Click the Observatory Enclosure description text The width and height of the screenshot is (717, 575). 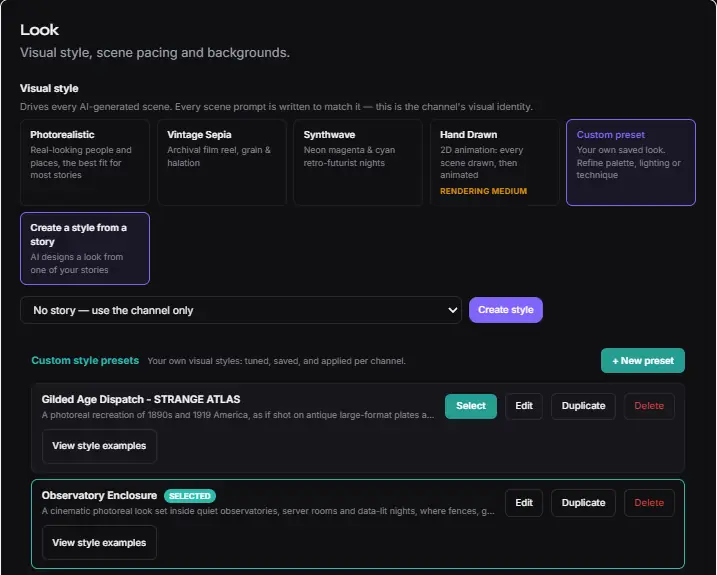tap(268, 511)
